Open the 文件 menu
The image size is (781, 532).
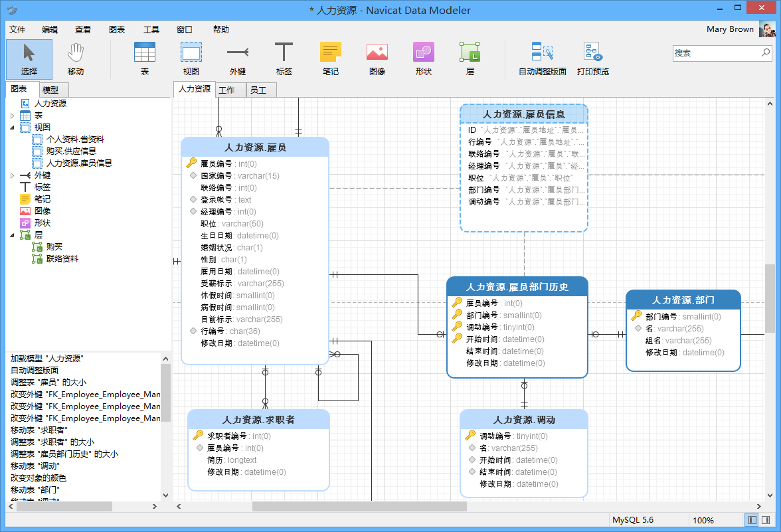point(17,29)
